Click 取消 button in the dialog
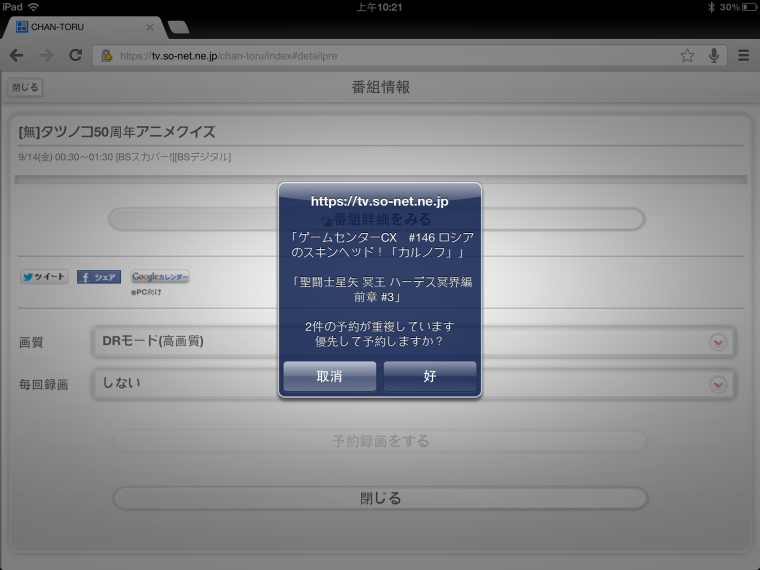Image resolution: width=760 pixels, height=570 pixels. pyautogui.click(x=330, y=376)
